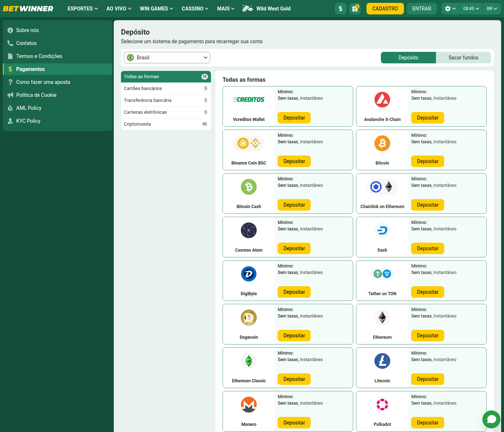Click the Ethereum Classic logo
The width and height of the screenshot is (504, 432).
249,361
